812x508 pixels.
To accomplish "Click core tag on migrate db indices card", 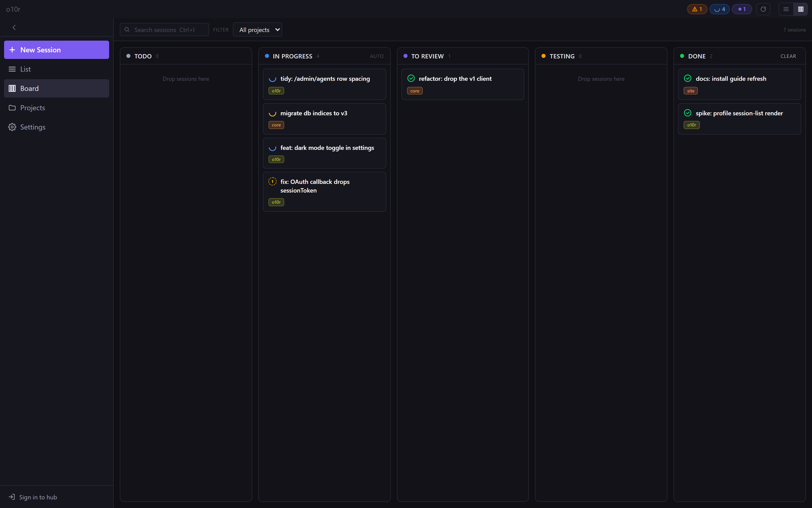I will pos(276,125).
